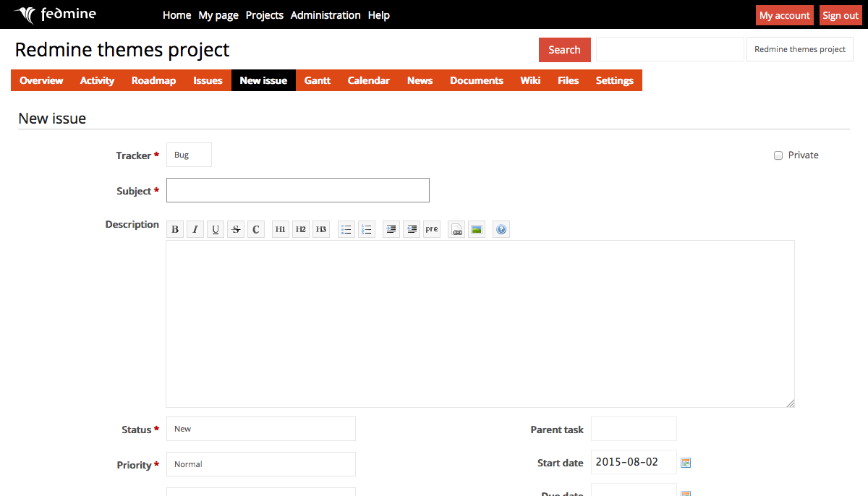Image resolution: width=868 pixels, height=496 pixels.
Task: Click the Redmine logo in the header
Action: pyautogui.click(x=55, y=14)
